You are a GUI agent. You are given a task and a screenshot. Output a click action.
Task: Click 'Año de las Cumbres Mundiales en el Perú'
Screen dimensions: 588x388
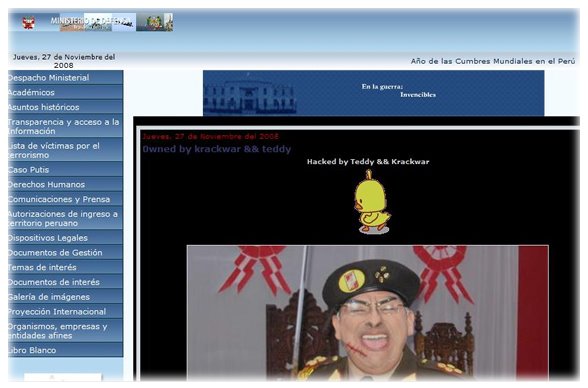[493, 61]
